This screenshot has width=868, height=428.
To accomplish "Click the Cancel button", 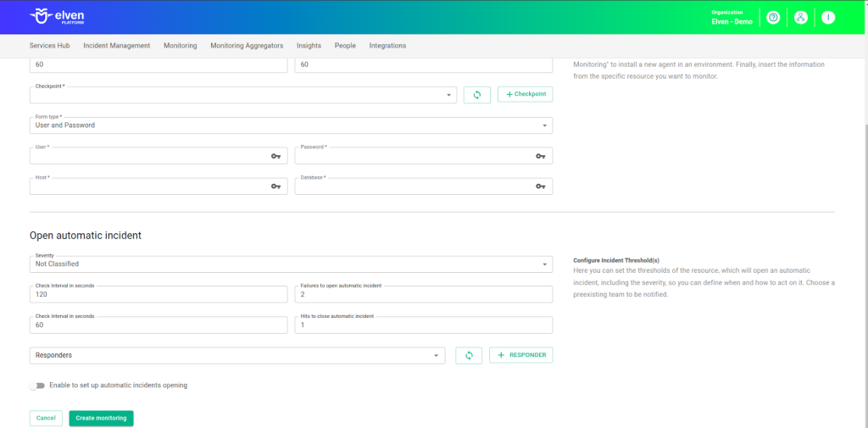I will coord(46,418).
